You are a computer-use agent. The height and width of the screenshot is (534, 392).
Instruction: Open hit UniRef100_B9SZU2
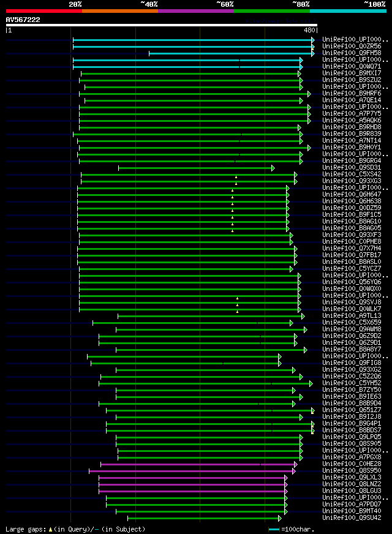[x=352, y=80]
